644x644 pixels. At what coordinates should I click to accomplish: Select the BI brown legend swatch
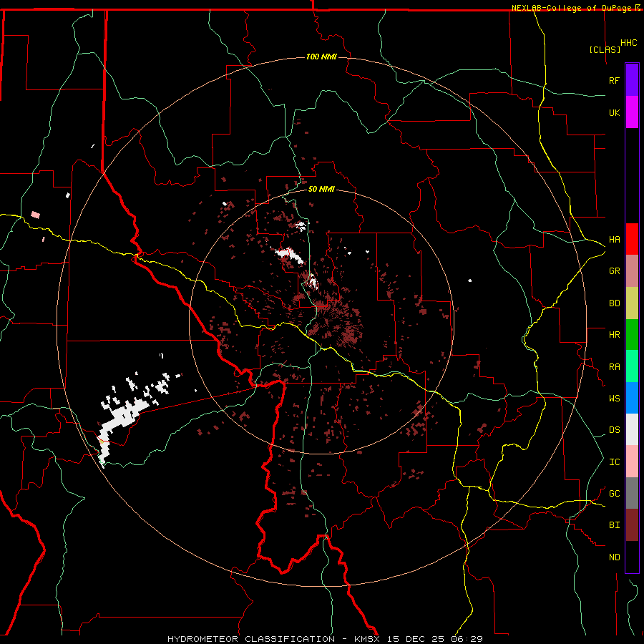[x=632, y=525]
